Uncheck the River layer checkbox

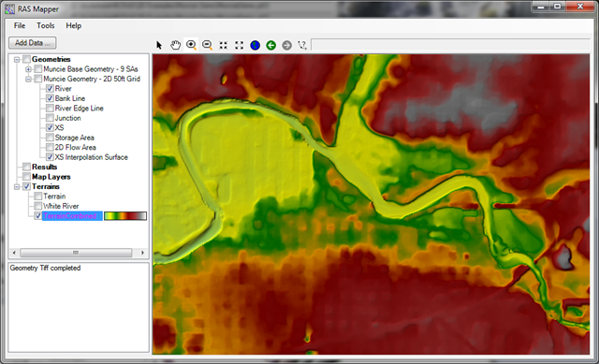(x=50, y=89)
